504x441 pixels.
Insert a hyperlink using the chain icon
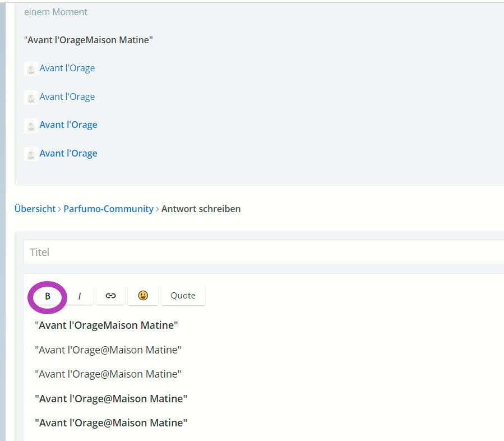pyautogui.click(x=110, y=296)
